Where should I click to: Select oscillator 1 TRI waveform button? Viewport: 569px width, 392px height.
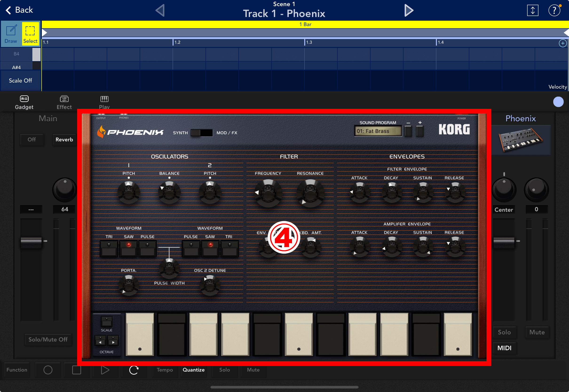click(109, 249)
